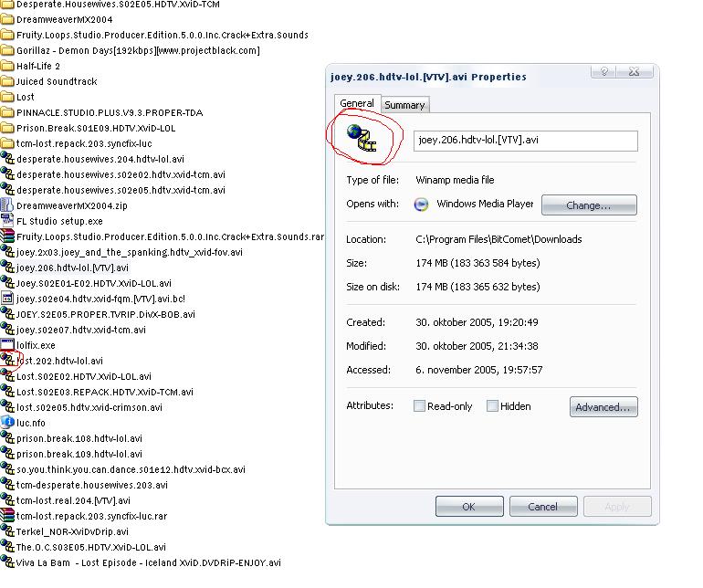Click the icon of joey.s02e04.hdtv.xvid-fqm.[VTV].avi.bc!
This screenshot has height=588, width=703.
(7, 299)
